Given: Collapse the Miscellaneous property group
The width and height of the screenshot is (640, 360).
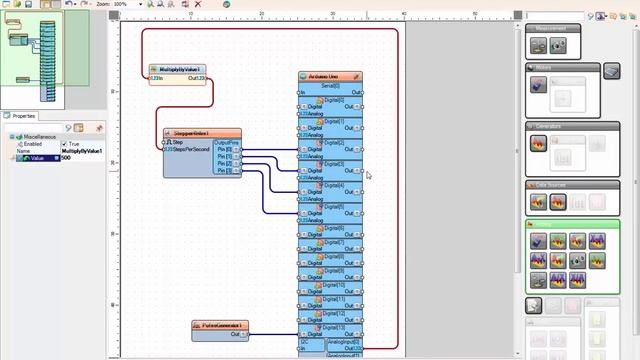Looking at the screenshot, I should (x=12, y=137).
